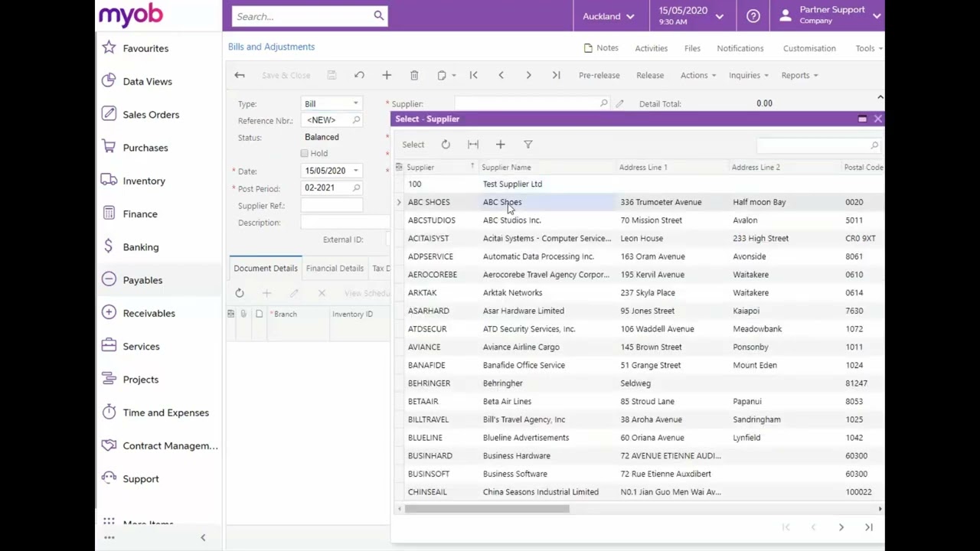The image size is (980, 551).
Task: Open Contract Management workspace
Action: click(x=170, y=445)
